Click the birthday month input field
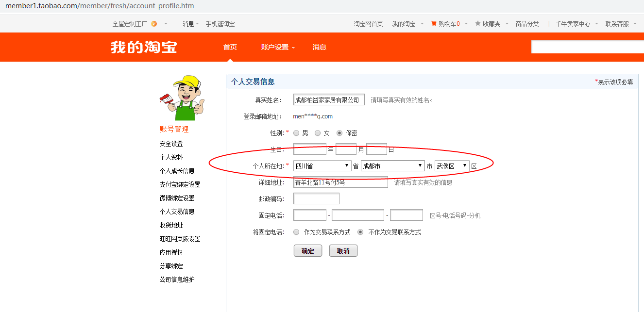This screenshot has width=644, height=312. [x=346, y=149]
